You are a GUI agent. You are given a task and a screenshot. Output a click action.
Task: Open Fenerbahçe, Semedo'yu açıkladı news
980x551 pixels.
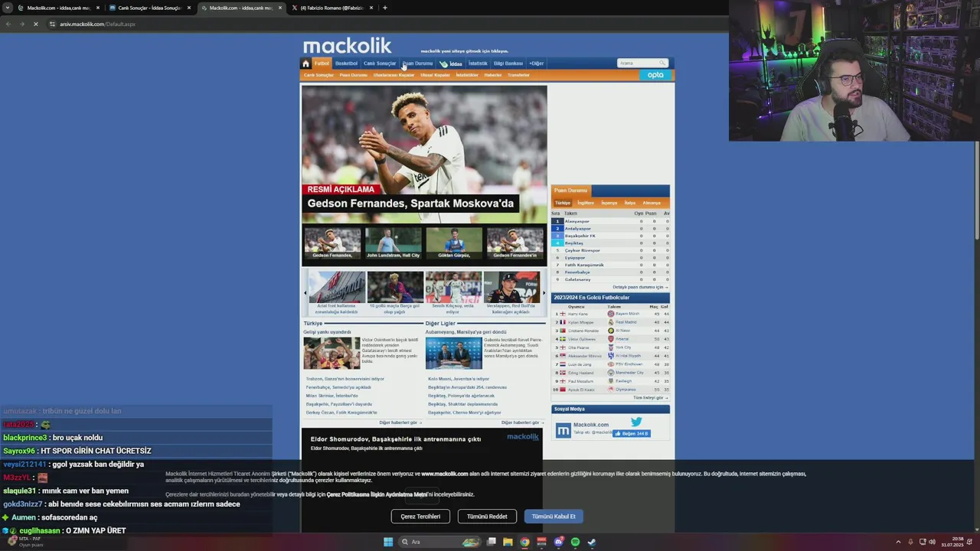point(338,387)
